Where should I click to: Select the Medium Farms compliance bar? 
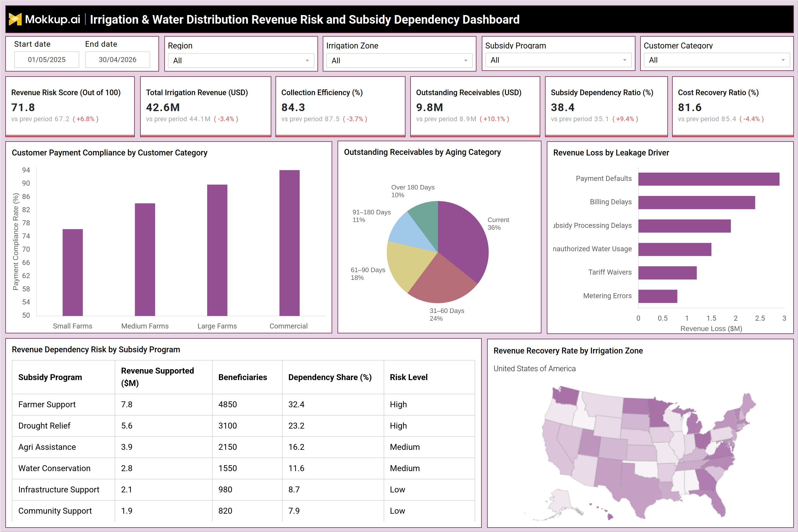tap(145, 259)
